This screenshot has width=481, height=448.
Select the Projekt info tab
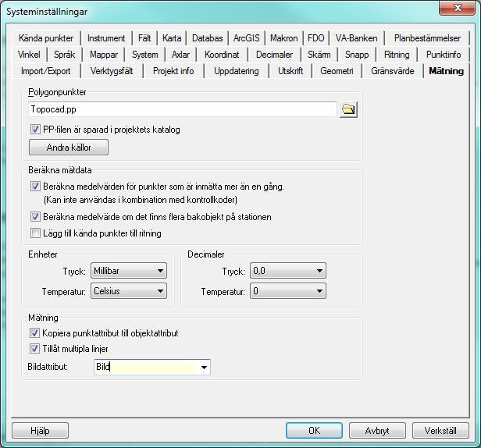pyautogui.click(x=173, y=71)
